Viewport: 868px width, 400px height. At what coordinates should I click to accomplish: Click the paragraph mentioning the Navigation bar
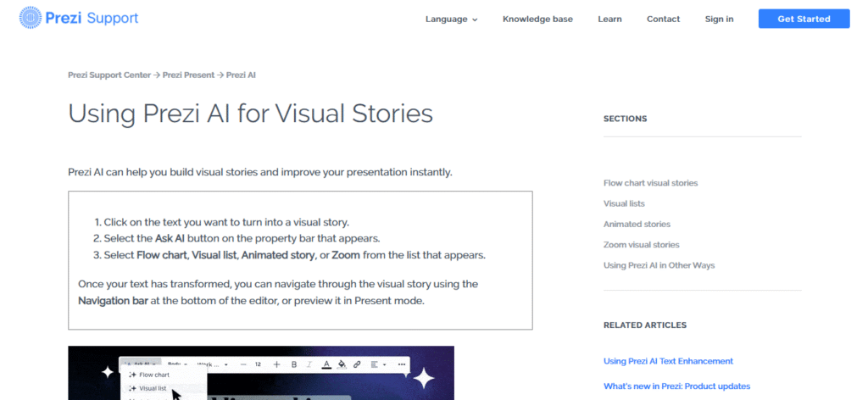[x=278, y=292]
